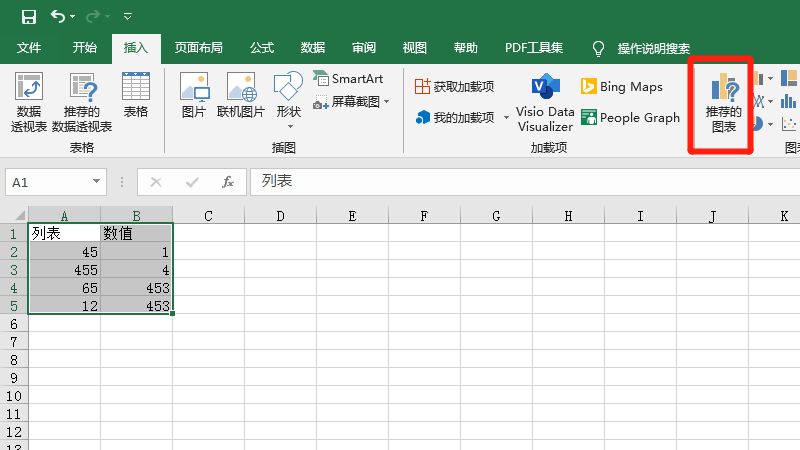Click cell B2 with value 1

(136, 252)
